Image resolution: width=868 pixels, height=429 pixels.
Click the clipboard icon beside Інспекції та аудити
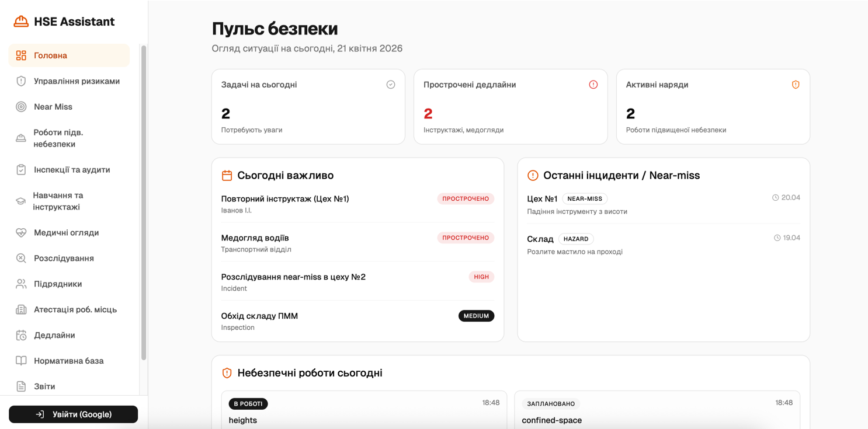click(21, 170)
